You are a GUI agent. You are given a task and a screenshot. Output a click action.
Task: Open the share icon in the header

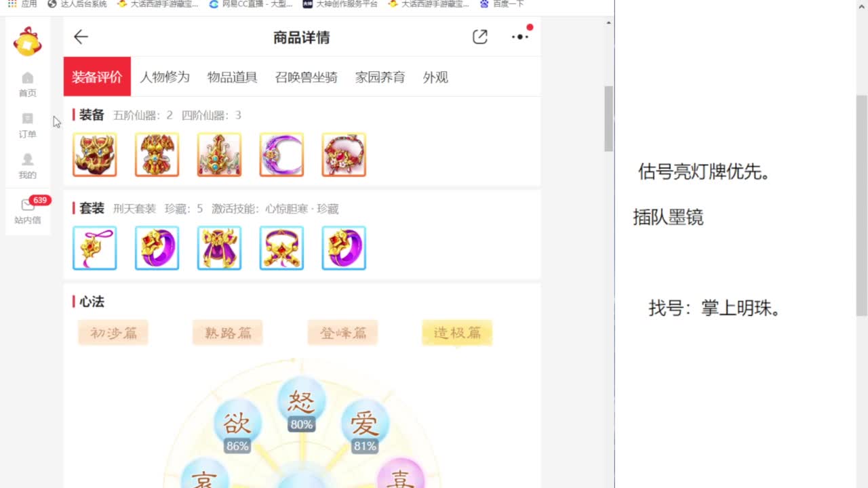click(x=480, y=37)
